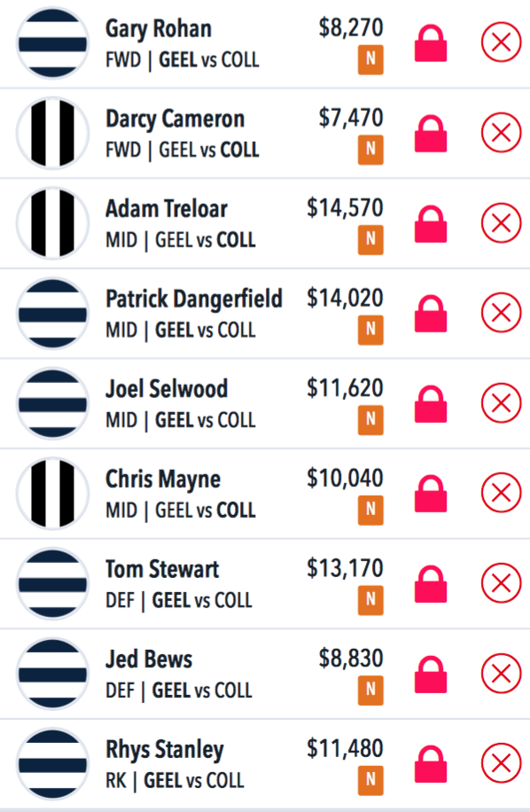Click the orange N badge for Rhys Stanley
Screen dimensions: 530x812
pos(370,780)
